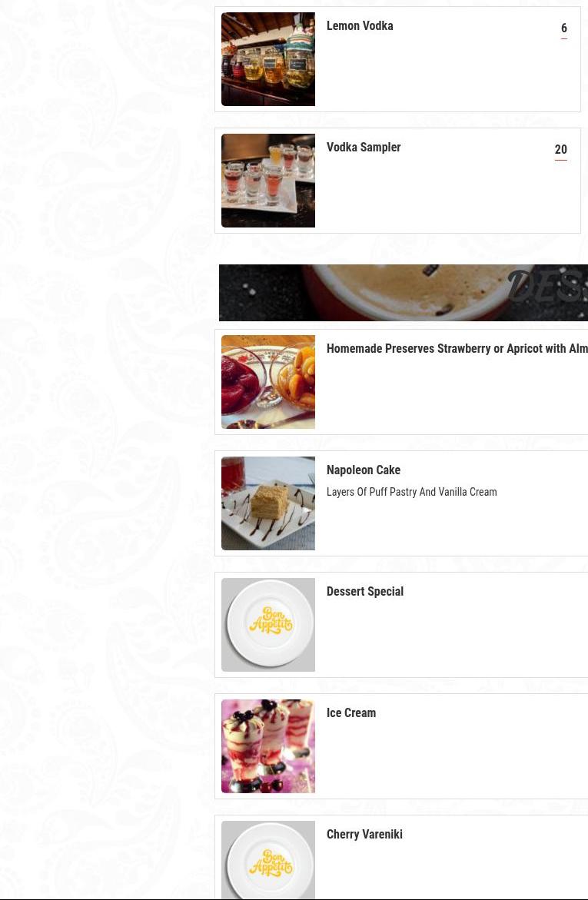The image size is (588, 900).
Task: View the Homemade Preserves photo
Action: [268, 382]
